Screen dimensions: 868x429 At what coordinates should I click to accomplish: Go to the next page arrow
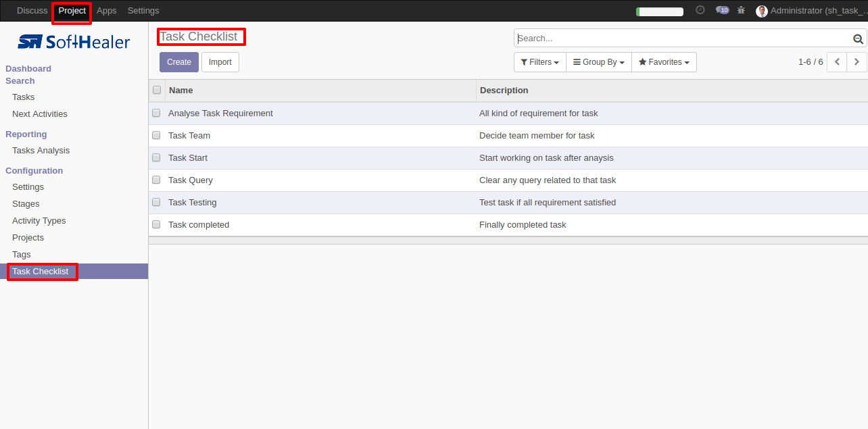click(x=857, y=61)
